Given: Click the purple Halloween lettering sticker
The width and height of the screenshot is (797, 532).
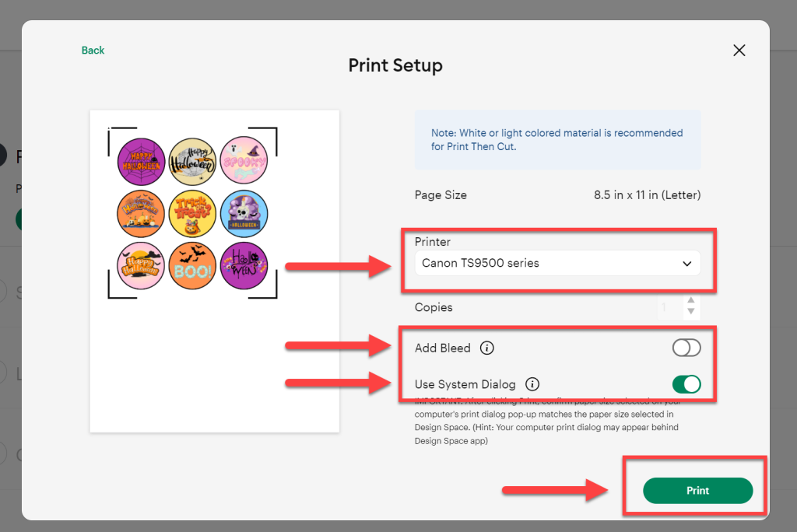Looking at the screenshot, I should coord(244,266).
